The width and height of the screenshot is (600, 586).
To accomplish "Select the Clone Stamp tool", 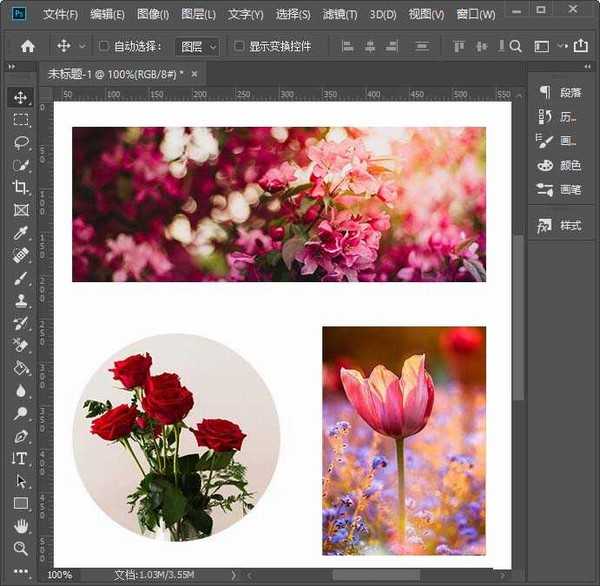I will pyautogui.click(x=21, y=300).
